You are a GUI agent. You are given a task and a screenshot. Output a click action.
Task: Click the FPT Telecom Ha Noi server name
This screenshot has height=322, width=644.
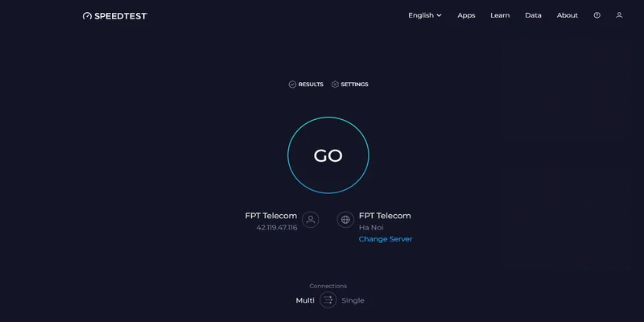coord(385,216)
